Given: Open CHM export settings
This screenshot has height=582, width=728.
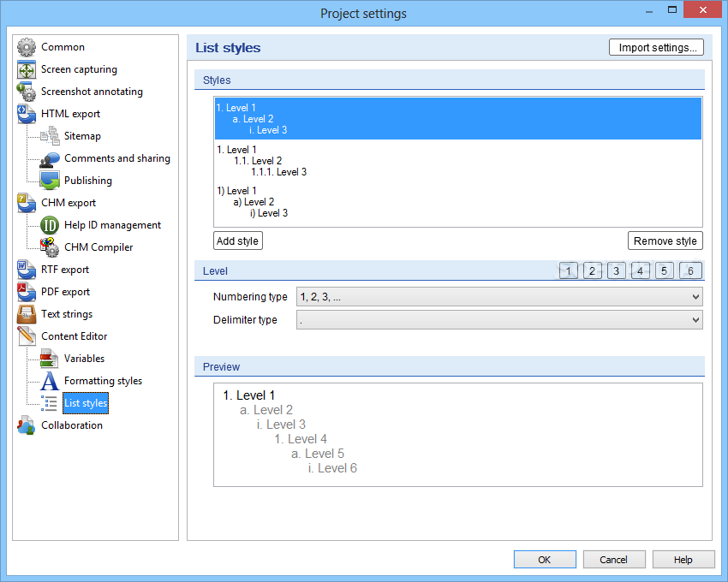Looking at the screenshot, I should [x=69, y=203].
